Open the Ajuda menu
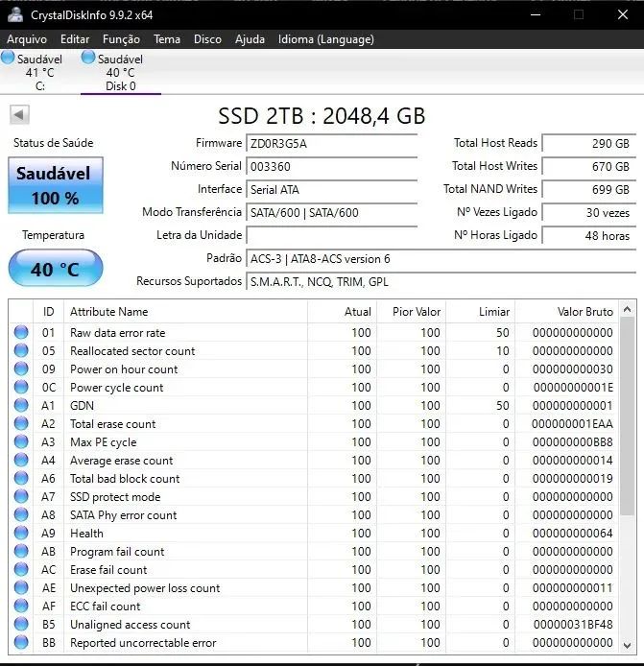The width and height of the screenshot is (644, 666). (250, 39)
